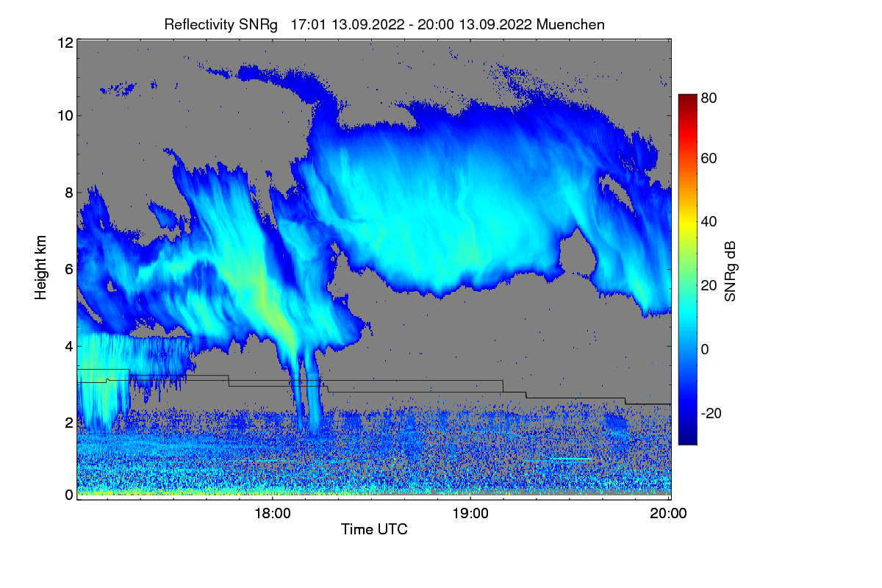The height and width of the screenshot is (588, 882).
Task: Click the '19:00' time axis label
Action: click(x=470, y=514)
